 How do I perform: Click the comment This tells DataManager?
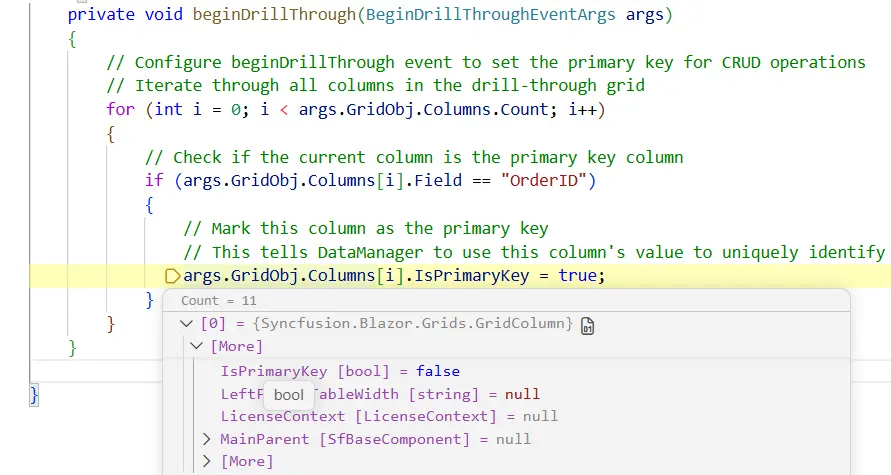point(534,252)
